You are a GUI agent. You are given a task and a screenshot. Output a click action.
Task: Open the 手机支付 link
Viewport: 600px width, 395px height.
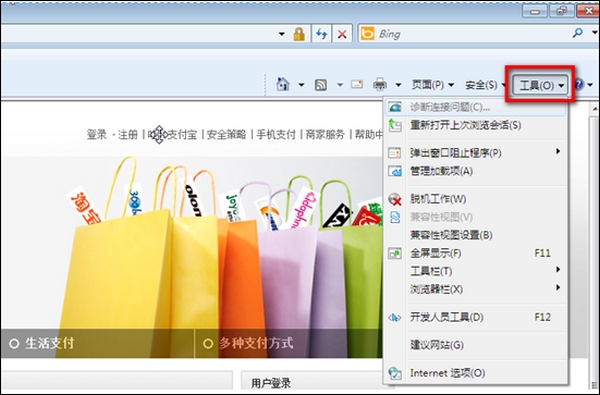tap(276, 135)
